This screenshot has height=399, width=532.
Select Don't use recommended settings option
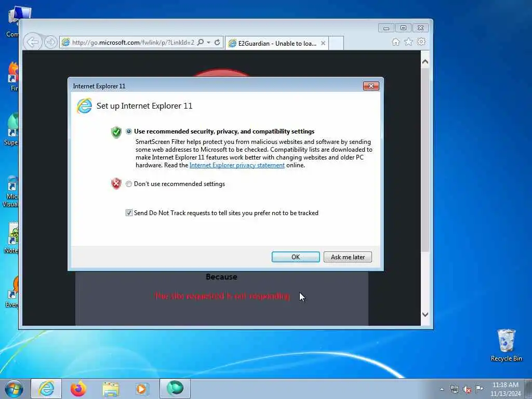[x=129, y=184]
